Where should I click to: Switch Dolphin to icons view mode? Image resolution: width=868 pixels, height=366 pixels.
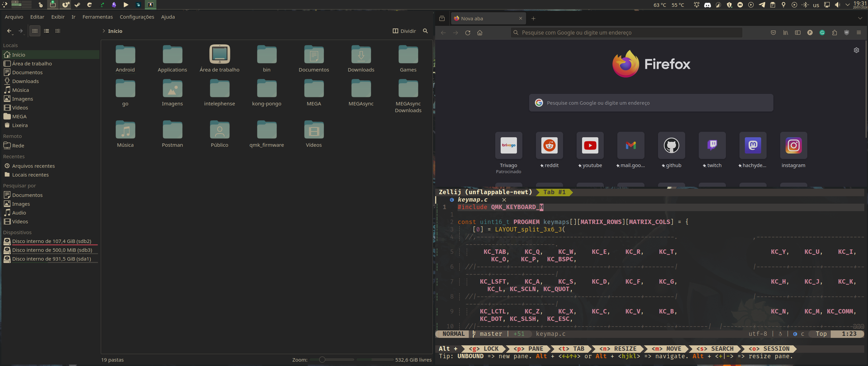(x=35, y=31)
